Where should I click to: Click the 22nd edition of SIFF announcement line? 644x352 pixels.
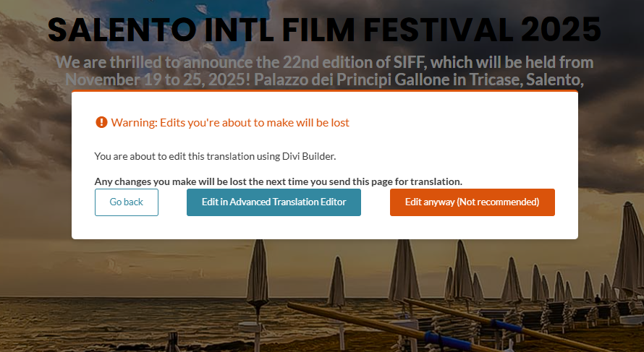coord(324,61)
